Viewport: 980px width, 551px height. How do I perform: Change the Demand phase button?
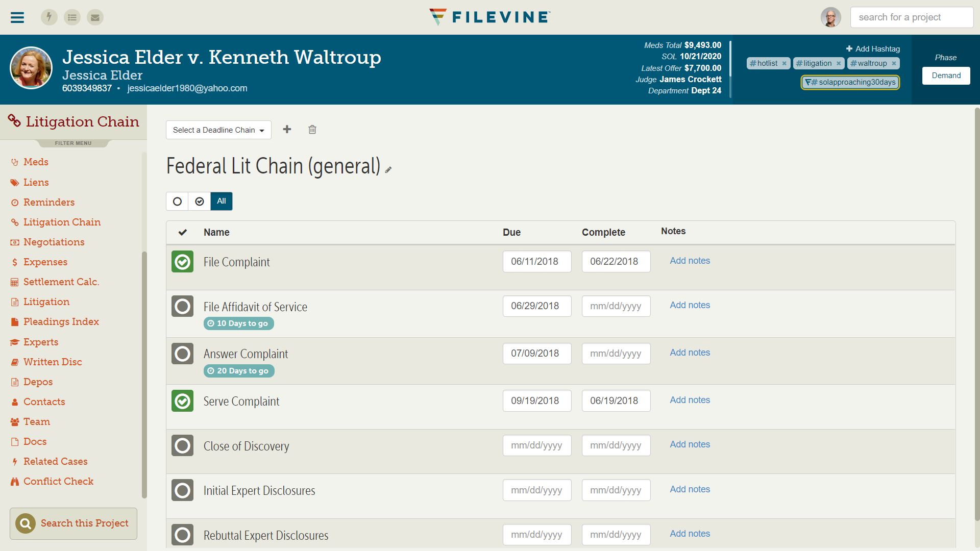click(x=946, y=76)
